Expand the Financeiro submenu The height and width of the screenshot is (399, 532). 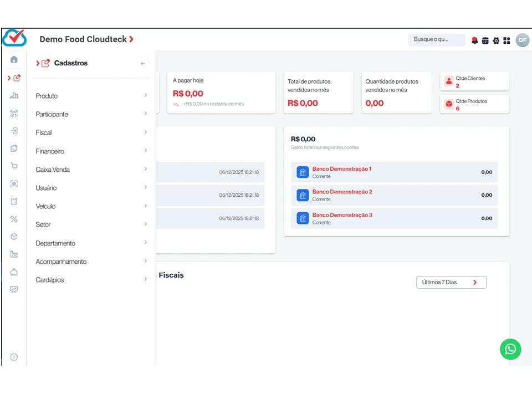[91, 151]
